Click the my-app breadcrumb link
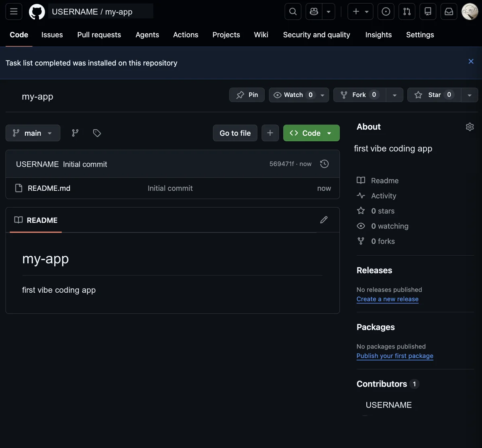This screenshot has height=448, width=482. [x=118, y=12]
